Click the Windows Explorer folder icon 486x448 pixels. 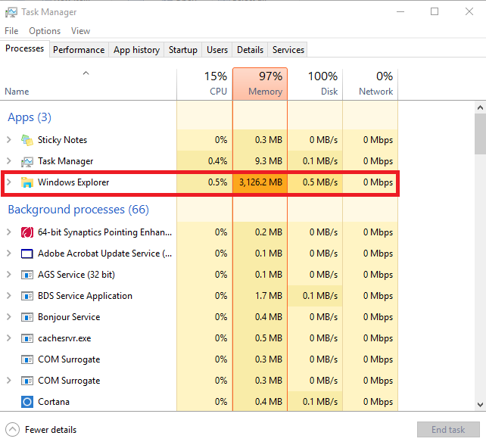click(x=27, y=182)
